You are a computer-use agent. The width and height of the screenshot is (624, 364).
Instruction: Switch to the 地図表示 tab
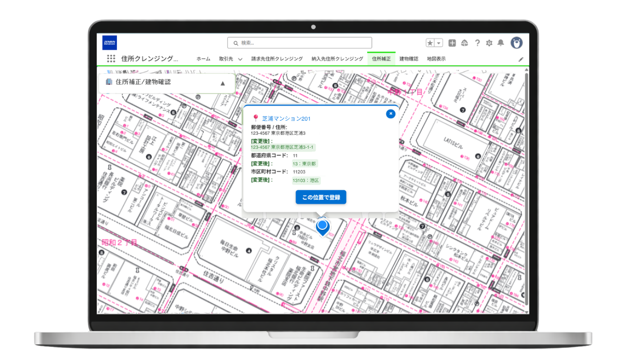(x=436, y=59)
